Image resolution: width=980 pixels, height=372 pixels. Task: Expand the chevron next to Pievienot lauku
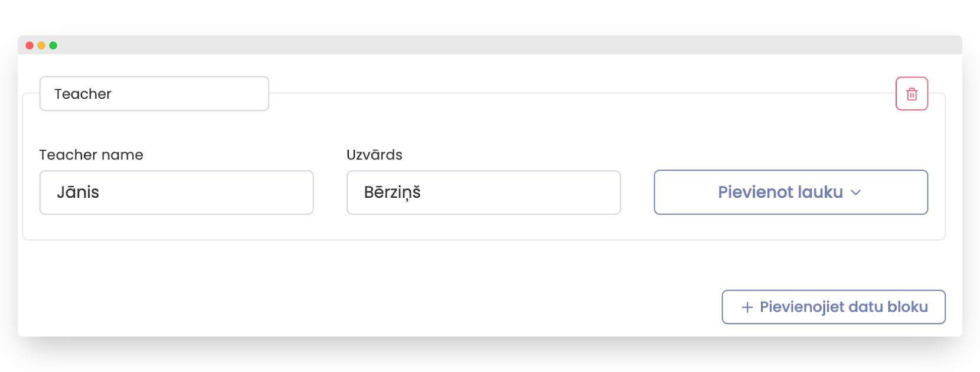(x=856, y=192)
